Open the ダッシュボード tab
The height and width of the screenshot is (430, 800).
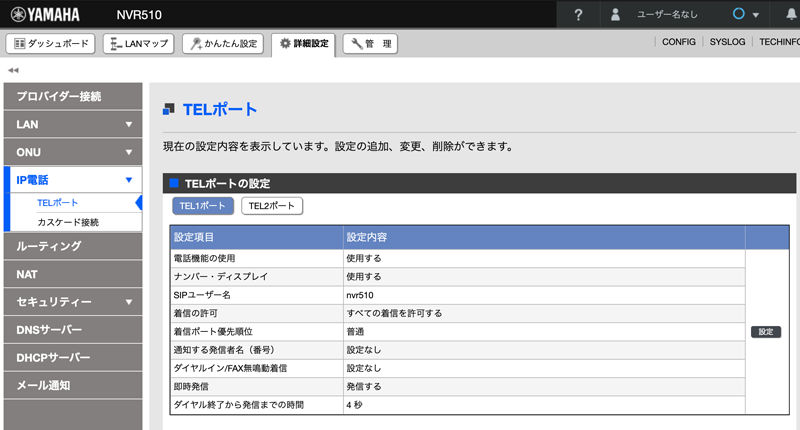50,43
